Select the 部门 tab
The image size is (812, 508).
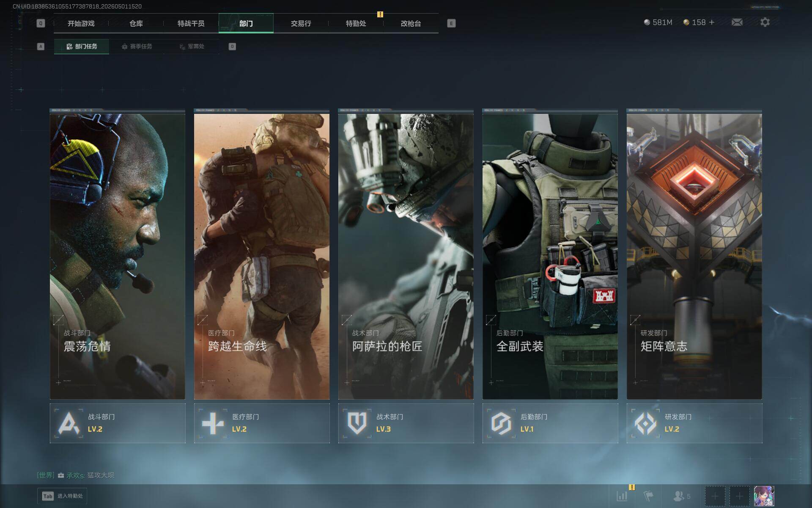pyautogui.click(x=246, y=23)
